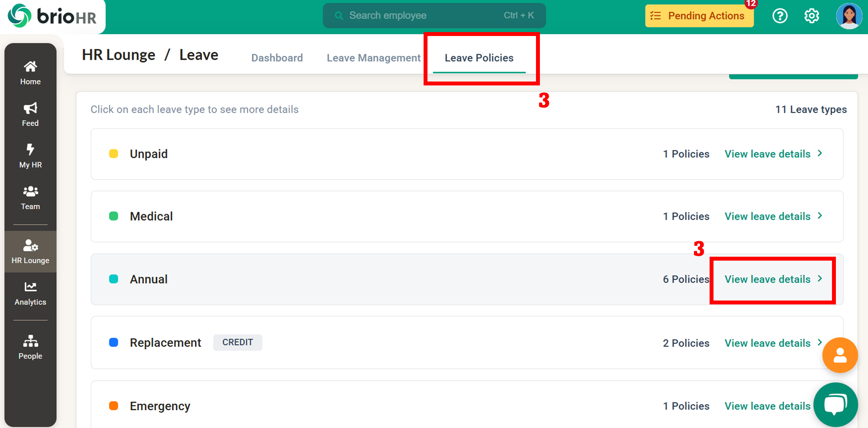Click the orange user floating button
The image size is (868, 428).
click(840, 355)
